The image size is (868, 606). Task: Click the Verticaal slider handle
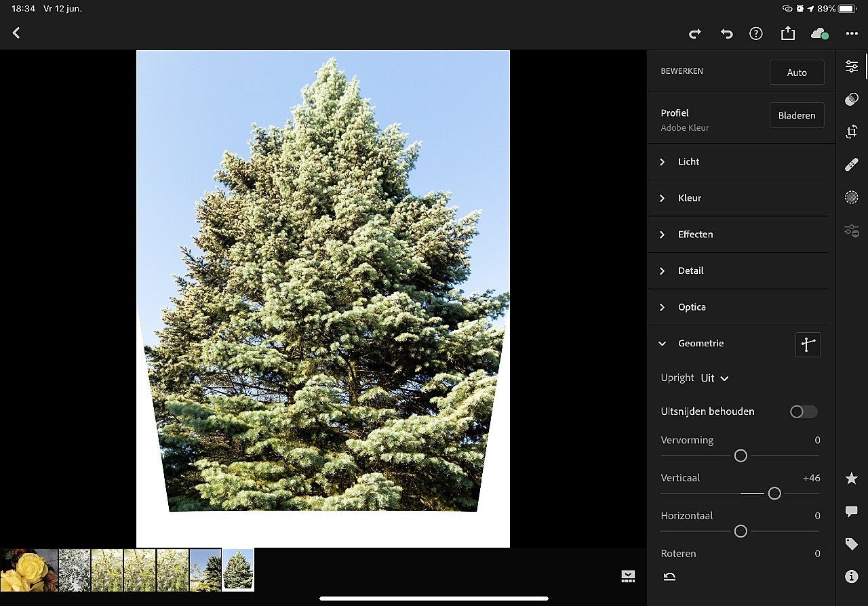774,493
